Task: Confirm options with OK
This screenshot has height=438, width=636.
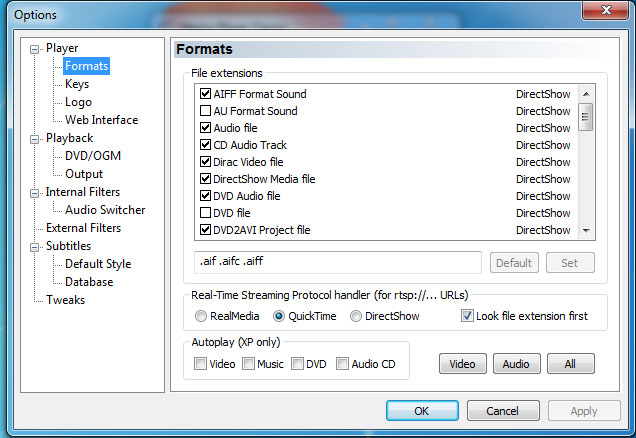Action: [422, 411]
